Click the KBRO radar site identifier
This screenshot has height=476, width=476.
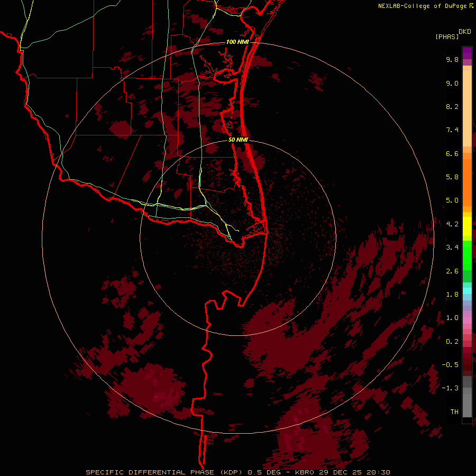tap(305, 472)
